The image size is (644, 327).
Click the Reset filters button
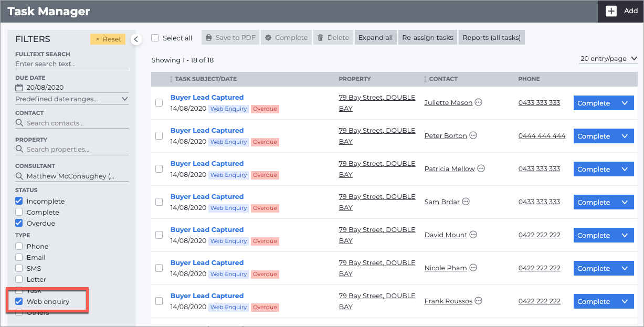pos(108,39)
